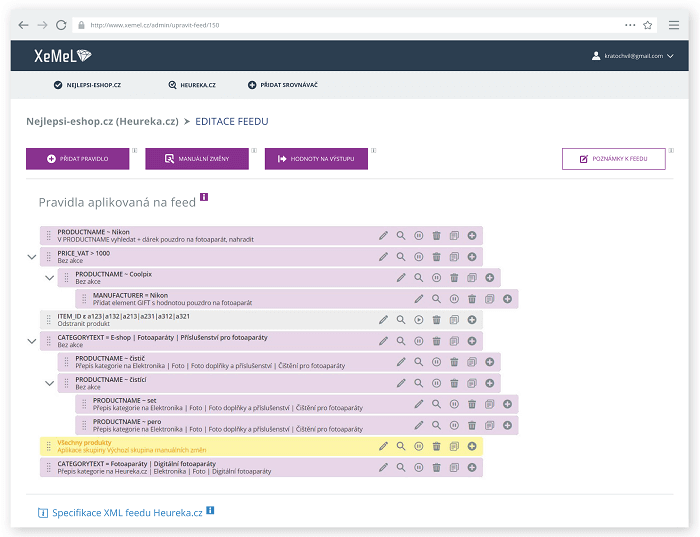Pause the PRODUCTNAME ~ Nikon rule
Viewport: 700px width, 537px height.
[418, 236]
